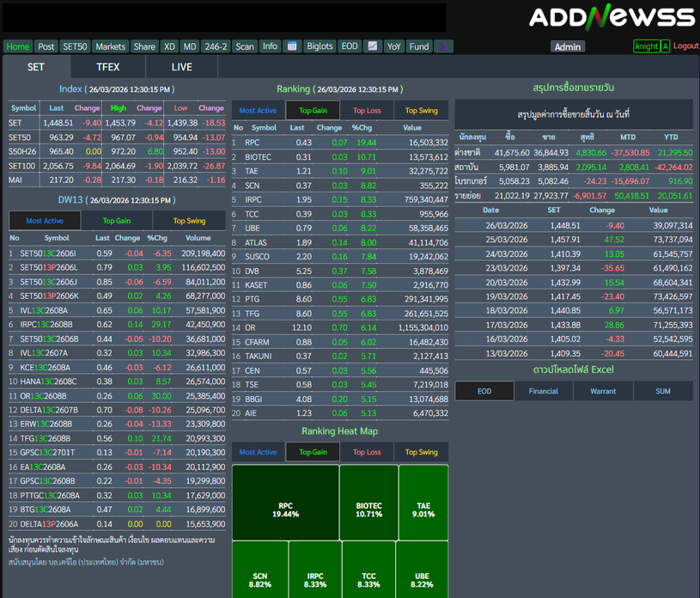Screen dimensions: 700x598
Task: Download the Warrant Excel file
Action: point(603,391)
